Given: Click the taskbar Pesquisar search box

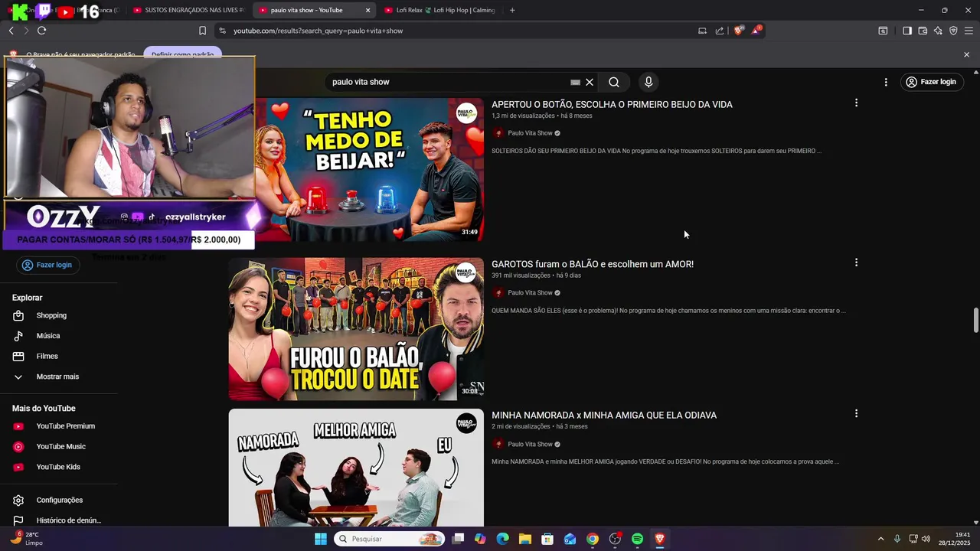Looking at the screenshot, I should [389, 539].
